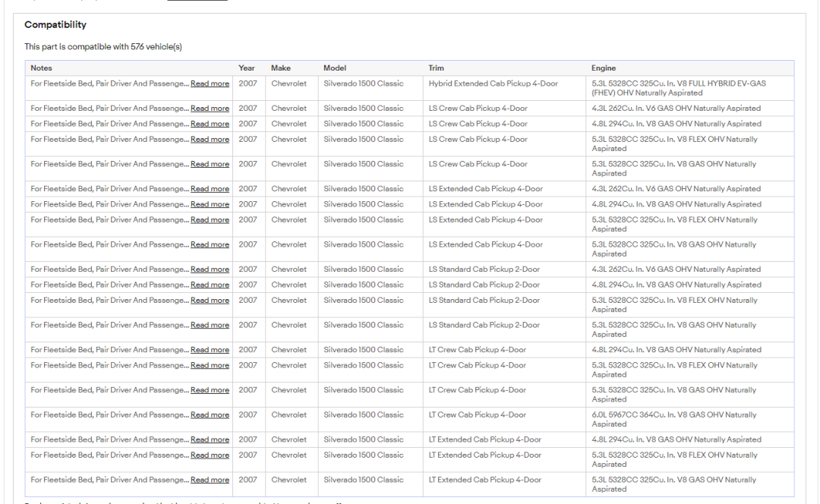Open Read more for LT Crew Cab 6.0L V8
Screen dimensions: 820x504
(x=210, y=414)
